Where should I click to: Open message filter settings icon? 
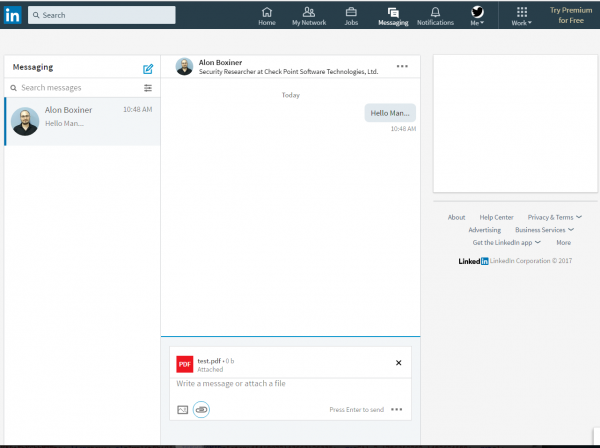[x=148, y=88]
